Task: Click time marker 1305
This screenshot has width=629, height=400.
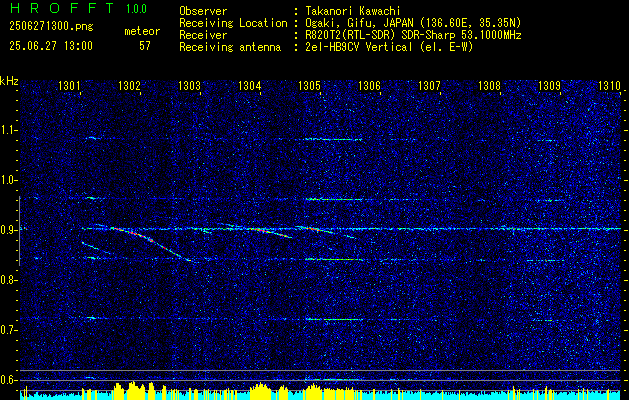Action: coord(309,85)
